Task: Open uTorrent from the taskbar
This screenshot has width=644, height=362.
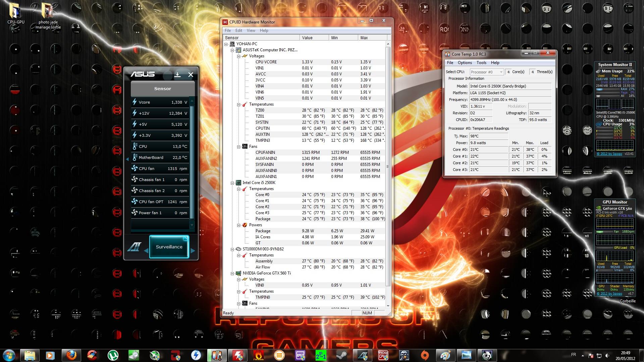Action: pos(113,355)
